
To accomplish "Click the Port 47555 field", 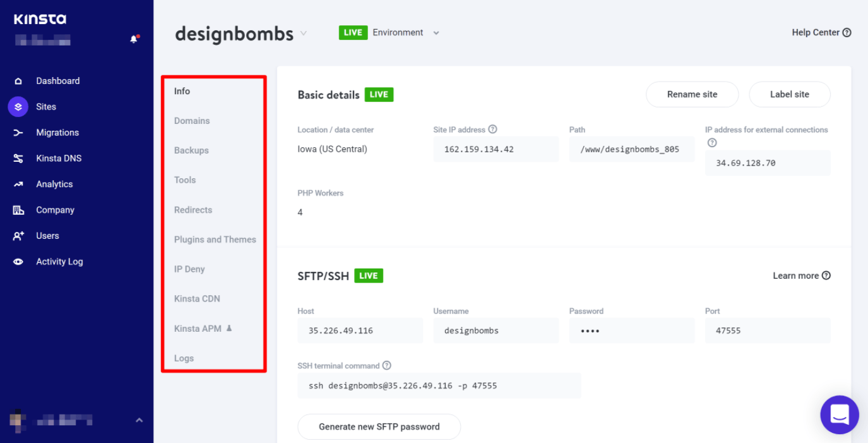I will 768,331.
